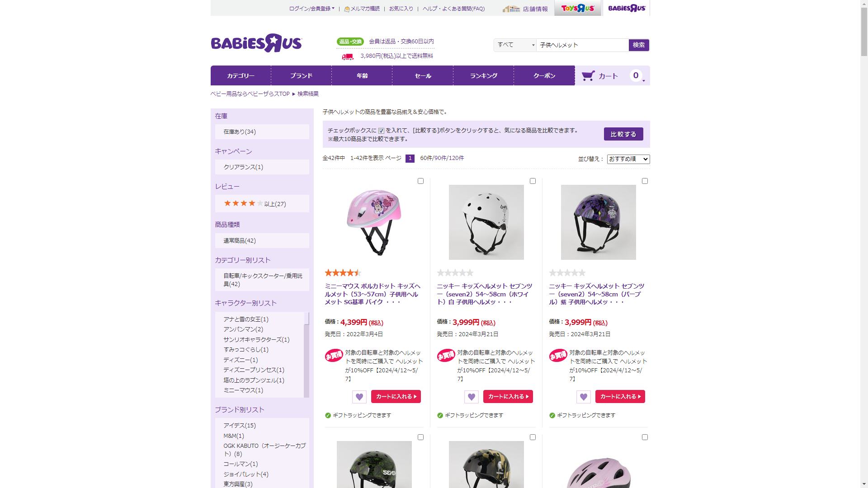Click heart icon for white Nickey helmet
The width and height of the screenshot is (868, 488).
(x=472, y=397)
